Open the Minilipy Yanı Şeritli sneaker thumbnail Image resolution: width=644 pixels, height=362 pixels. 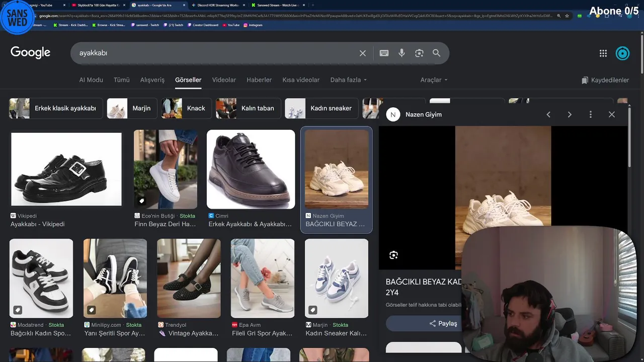point(115,278)
